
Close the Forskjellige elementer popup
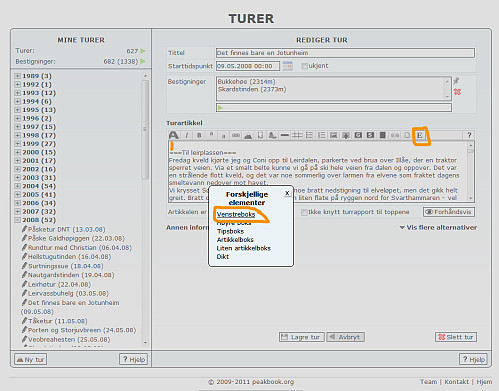pos(287,193)
